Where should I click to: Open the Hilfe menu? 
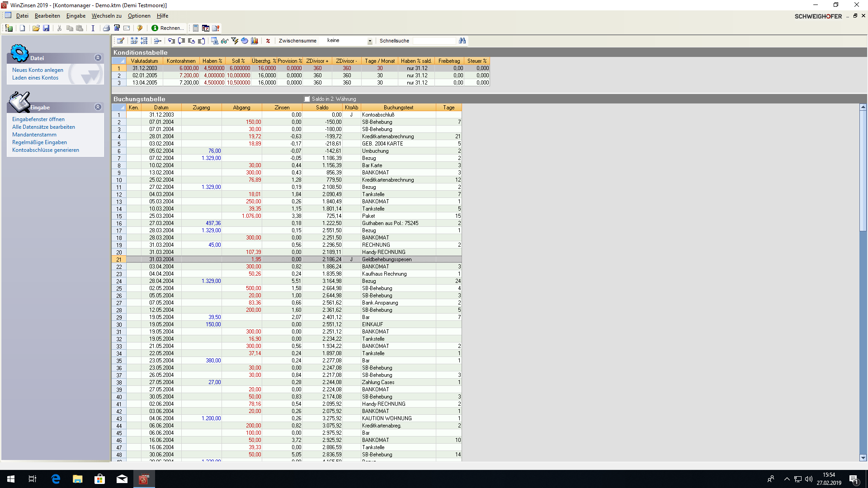click(162, 16)
